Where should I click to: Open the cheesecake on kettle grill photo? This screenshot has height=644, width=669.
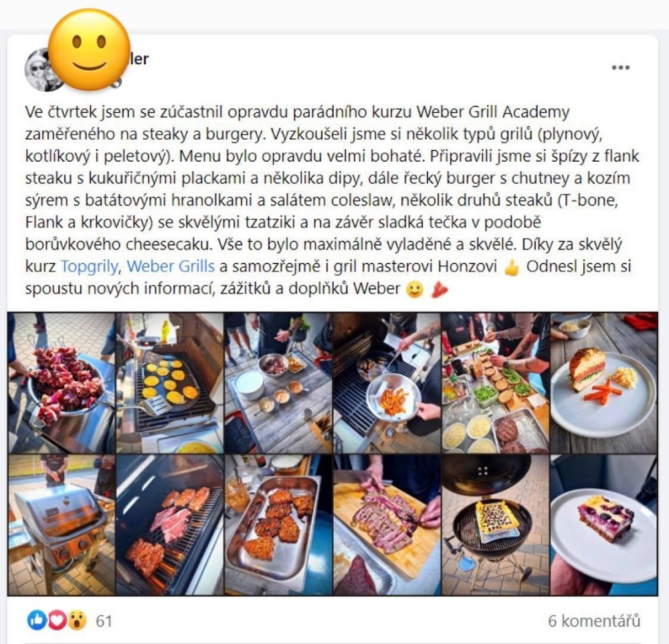point(495,525)
